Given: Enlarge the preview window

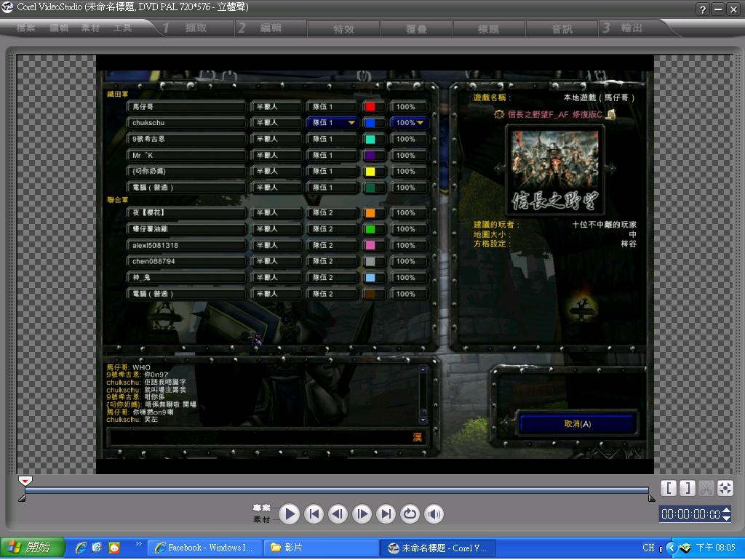Looking at the screenshot, I should 725,488.
